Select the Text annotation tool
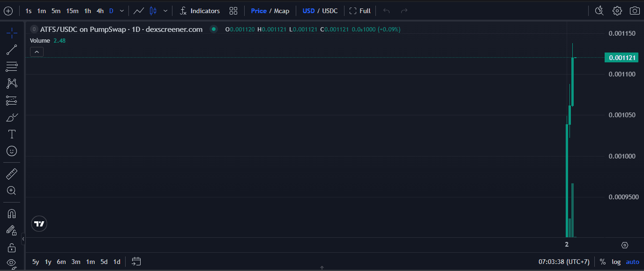Viewport: 644px width, 271px height. tap(12, 134)
